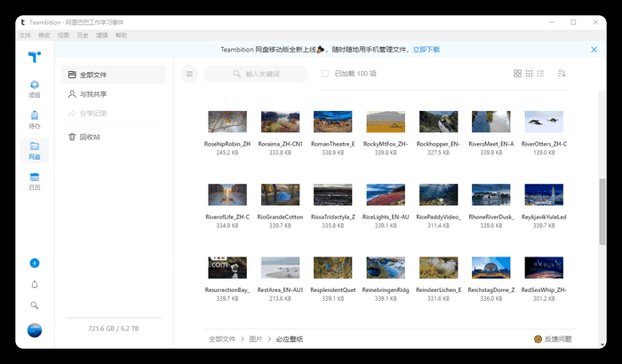622x364 pixels.
Task: Select the RioGrandeCotton thumbnail
Action: pyautogui.click(x=280, y=194)
